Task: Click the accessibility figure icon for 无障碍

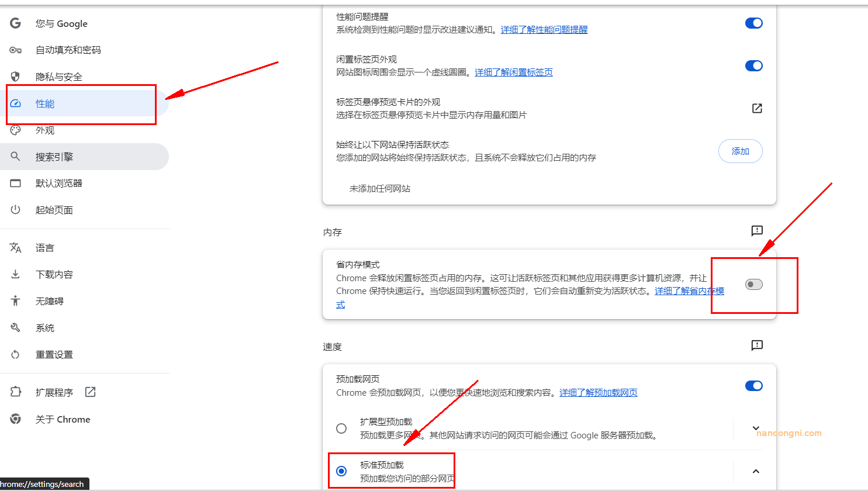Action: pos(15,301)
